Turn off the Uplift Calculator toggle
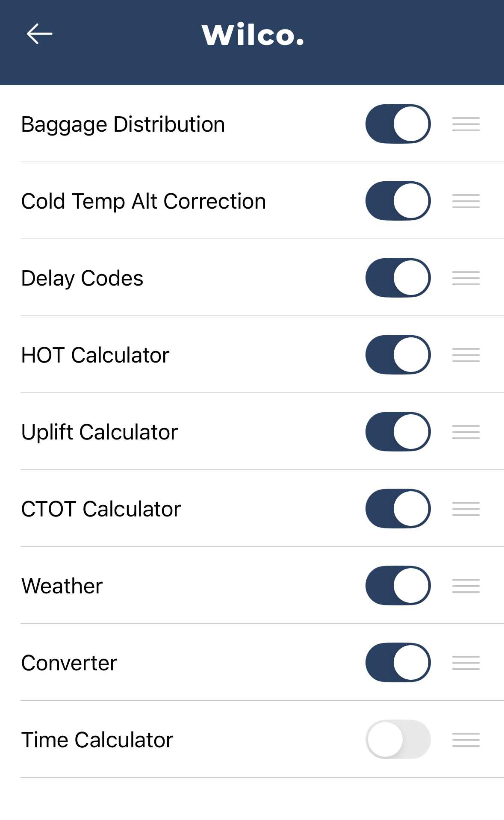This screenshot has width=504, height=820. pyautogui.click(x=398, y=432)
